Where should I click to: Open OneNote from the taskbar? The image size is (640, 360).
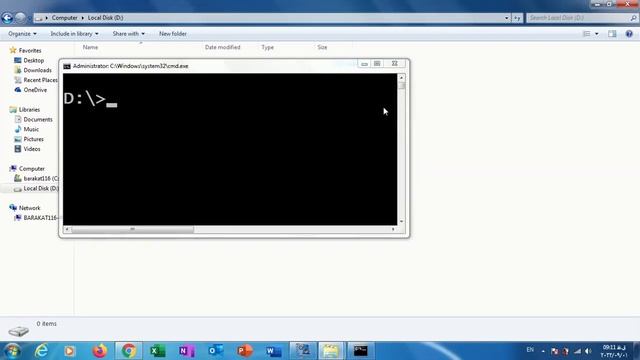point(187,351)
